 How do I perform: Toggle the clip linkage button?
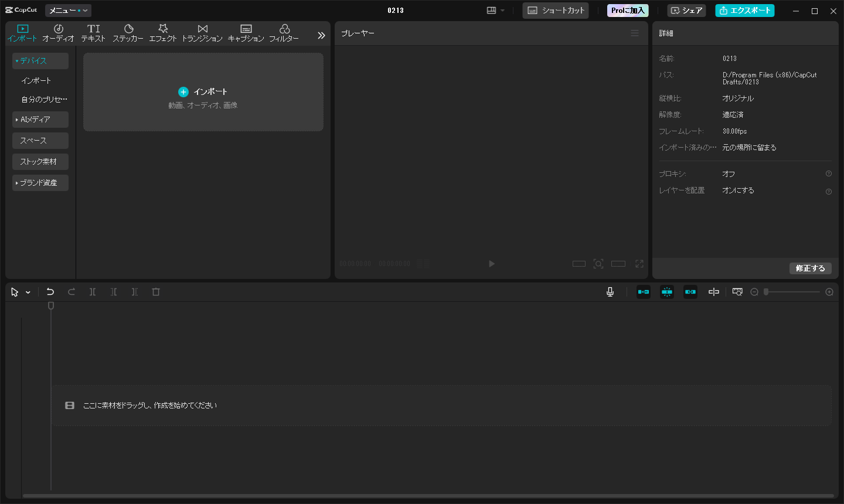point(690,292)
